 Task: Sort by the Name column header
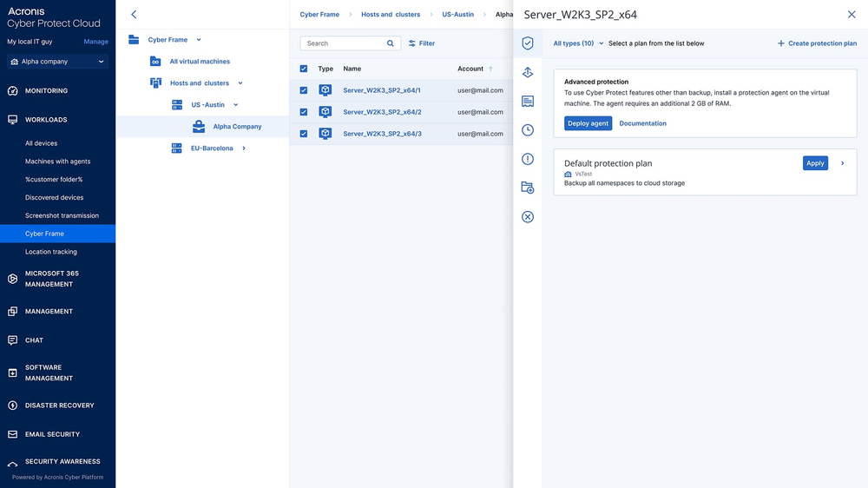tap(352, 69)
